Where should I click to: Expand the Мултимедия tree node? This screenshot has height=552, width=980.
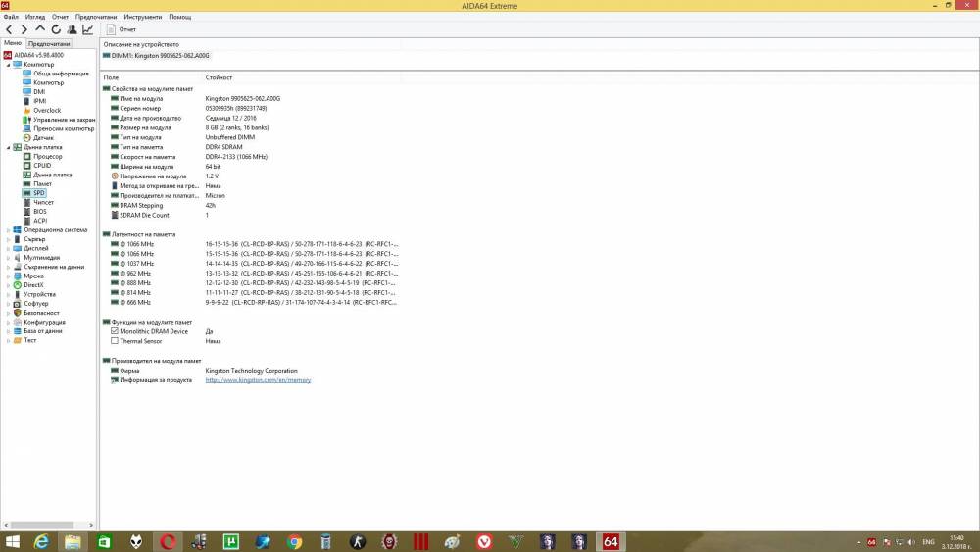[8, 258]
